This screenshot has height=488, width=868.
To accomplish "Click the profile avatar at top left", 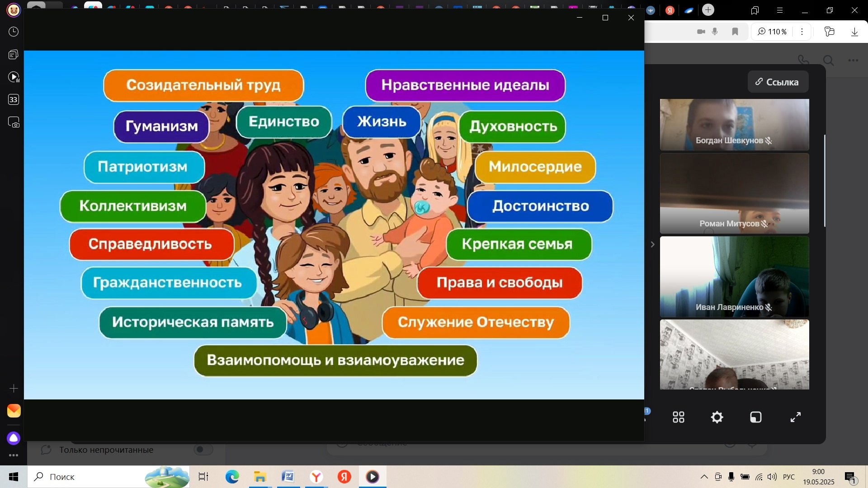I will 14,10.
